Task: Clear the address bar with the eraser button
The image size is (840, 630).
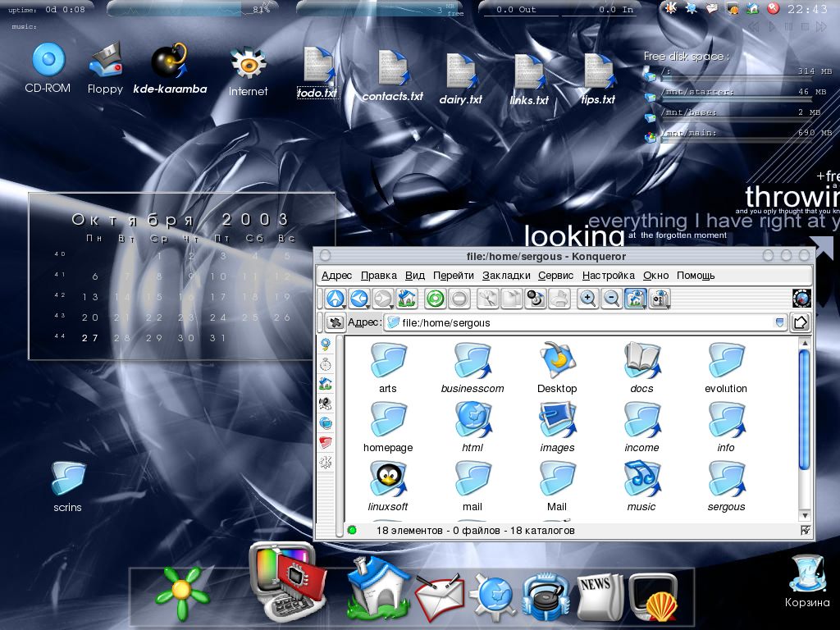Action: click(x=335, y=322)
